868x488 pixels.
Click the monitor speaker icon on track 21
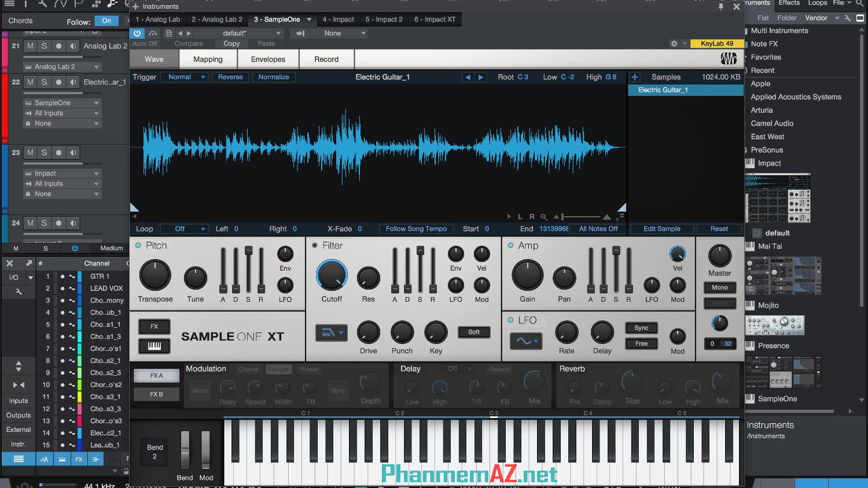(72, 46)
